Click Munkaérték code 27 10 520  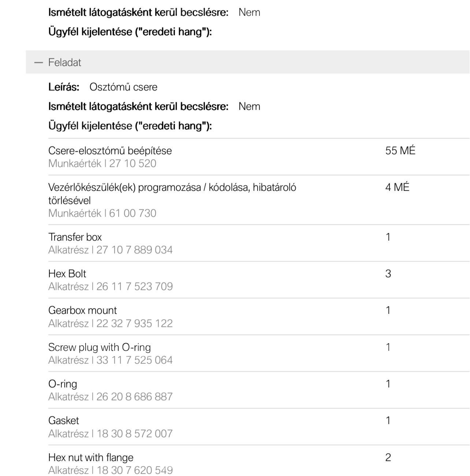[133, 163]
